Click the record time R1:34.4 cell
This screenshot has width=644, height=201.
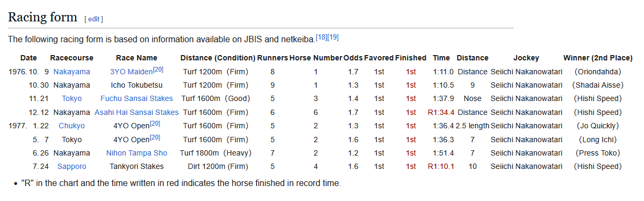click(x=441, y=112)
